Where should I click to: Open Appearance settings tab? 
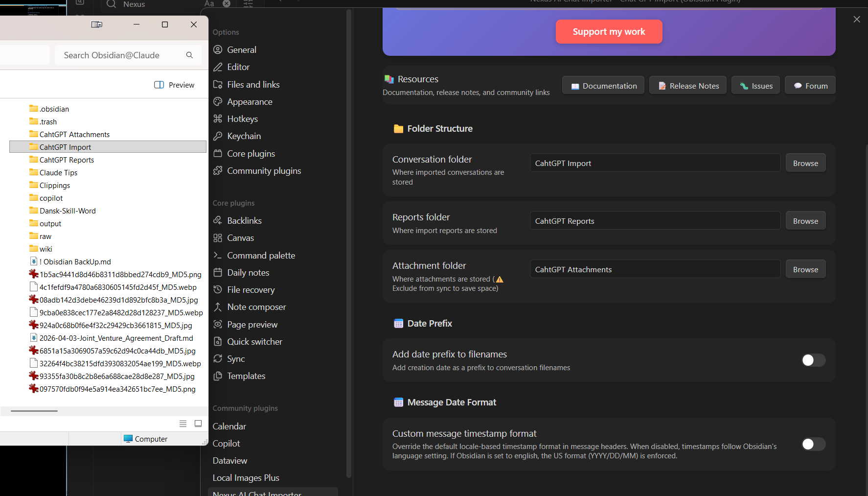click(x=250, y=102)
